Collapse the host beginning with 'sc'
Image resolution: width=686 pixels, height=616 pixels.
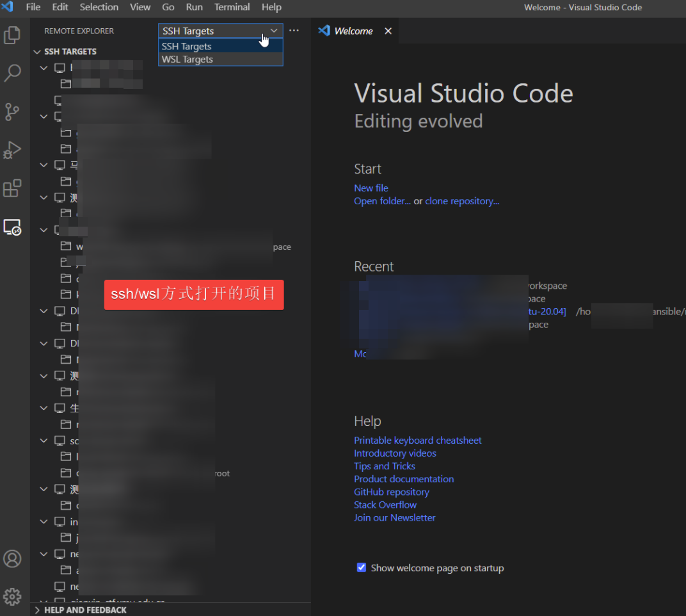click(x=44, y=441)
